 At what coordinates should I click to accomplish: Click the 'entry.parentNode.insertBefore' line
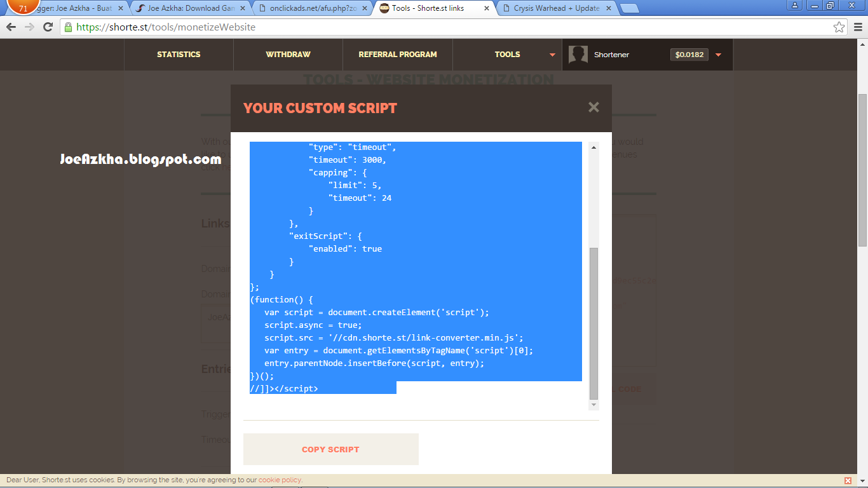coord(374,363)
